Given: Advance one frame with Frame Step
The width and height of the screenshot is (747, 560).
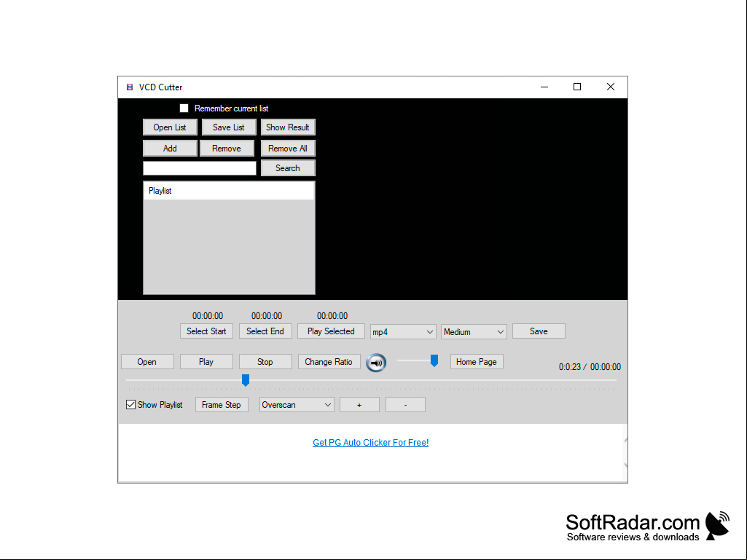Looking at the screenshot, I should (222, 405).
